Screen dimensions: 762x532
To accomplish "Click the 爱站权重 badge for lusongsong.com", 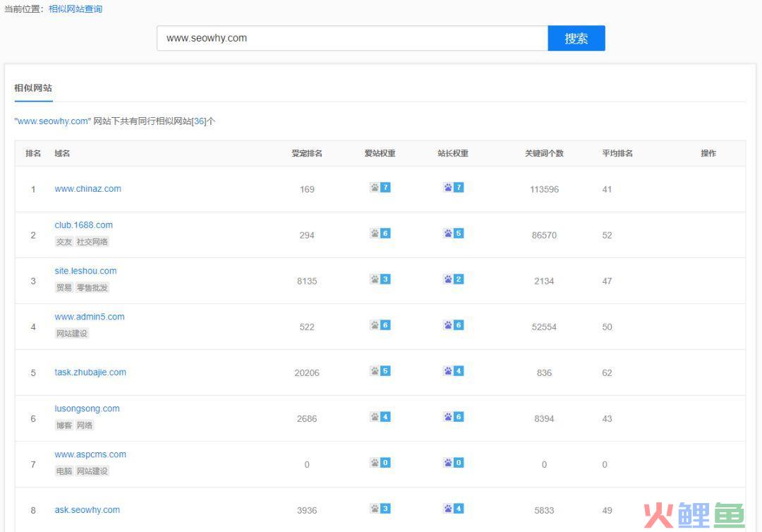I will (x=380, y=417).
